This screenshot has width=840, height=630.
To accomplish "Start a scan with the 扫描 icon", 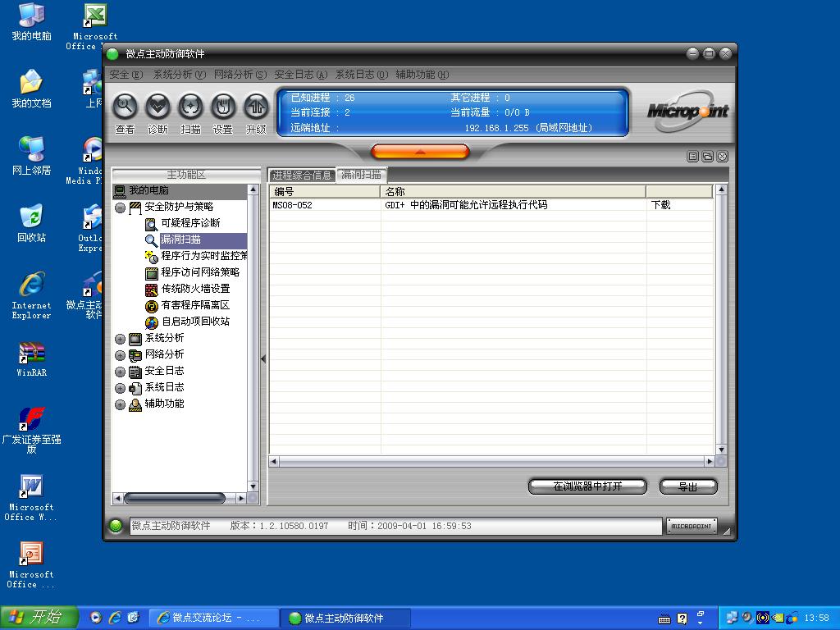I will tap(190, 107).
